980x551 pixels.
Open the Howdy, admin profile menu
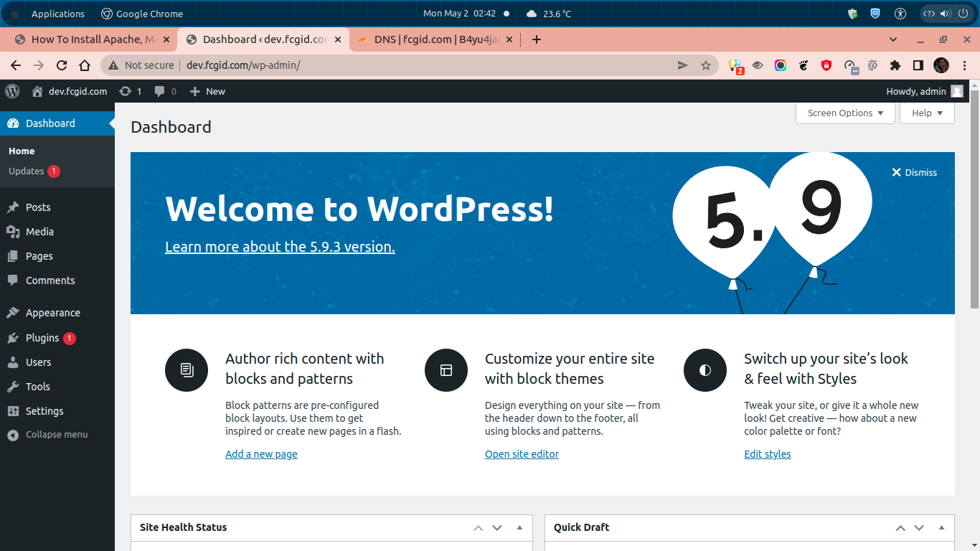click(925, 91)
